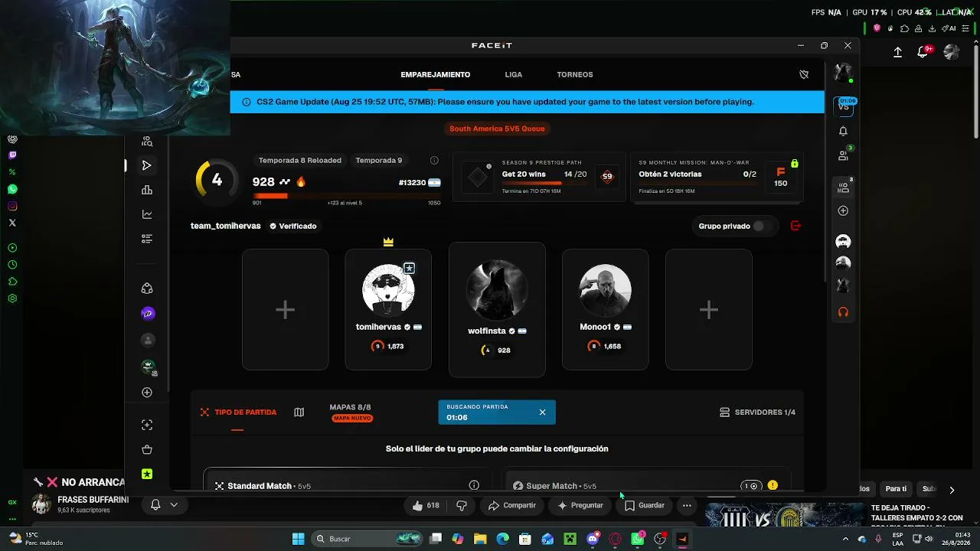Select the Temporada 9 tab
The width and height of the screenshot is (980, 551).
379,161
